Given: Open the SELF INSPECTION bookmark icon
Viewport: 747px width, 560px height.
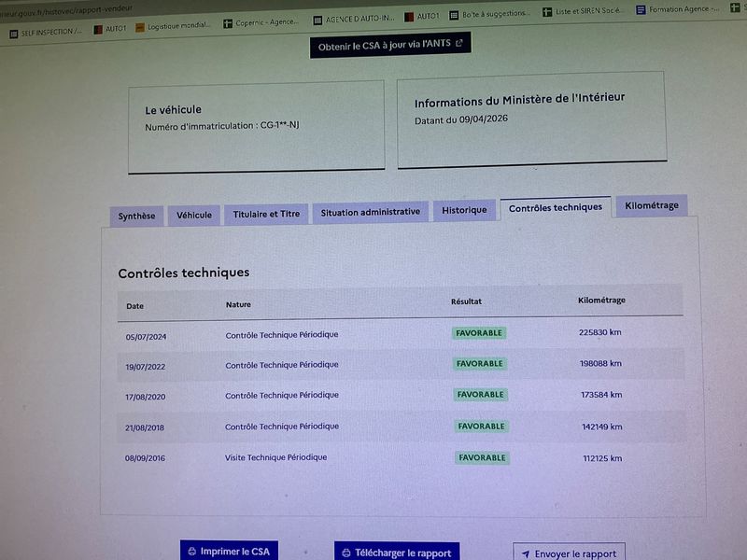Looking at the screenshot, I should click(14, 34).
